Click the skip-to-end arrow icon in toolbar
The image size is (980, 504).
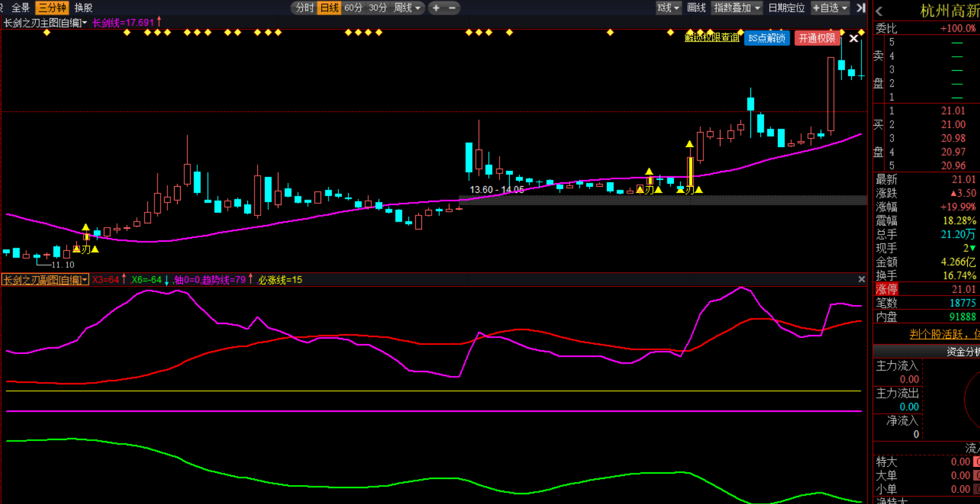(861, 8)
